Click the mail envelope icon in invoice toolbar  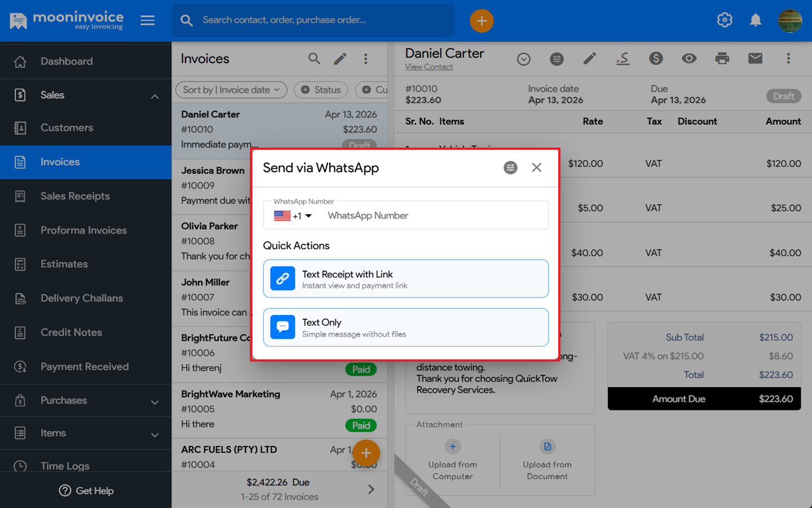click(x=755, y=59)
